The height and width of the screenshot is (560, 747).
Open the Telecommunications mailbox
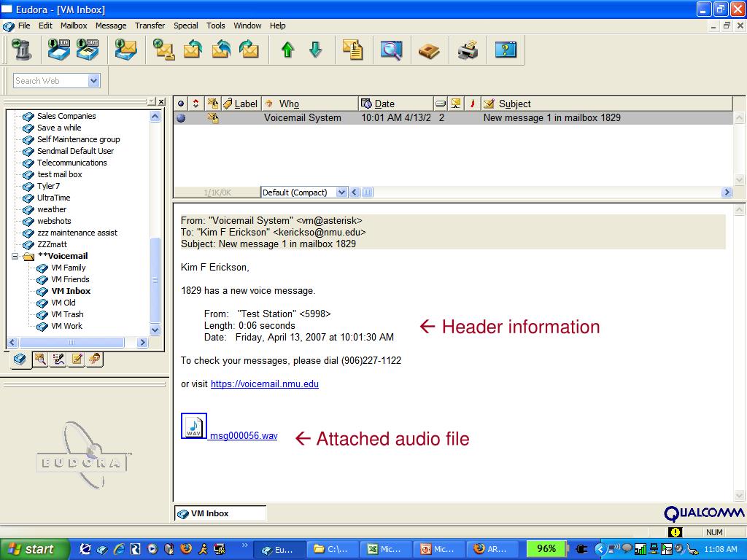click(x=72, y=163)
